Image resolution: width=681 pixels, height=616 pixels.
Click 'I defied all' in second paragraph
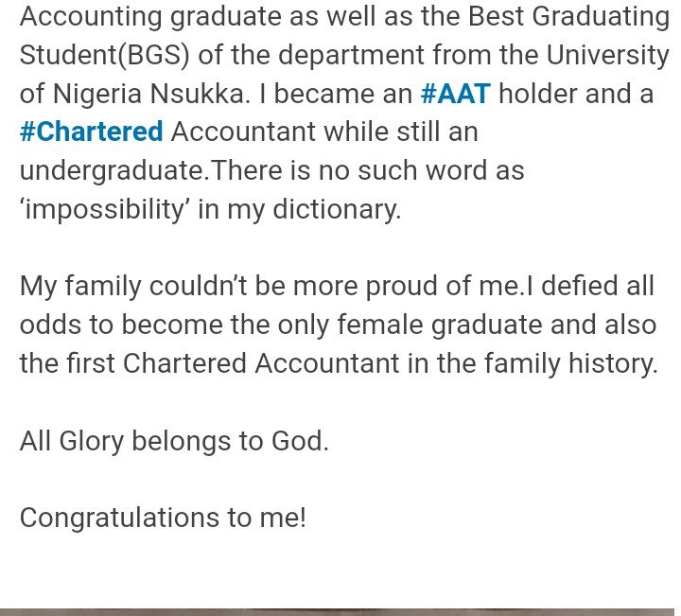click(590, 287)
